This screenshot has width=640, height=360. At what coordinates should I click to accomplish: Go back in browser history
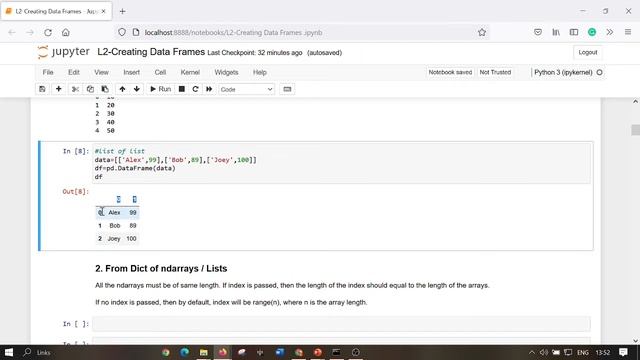(12, 32)
